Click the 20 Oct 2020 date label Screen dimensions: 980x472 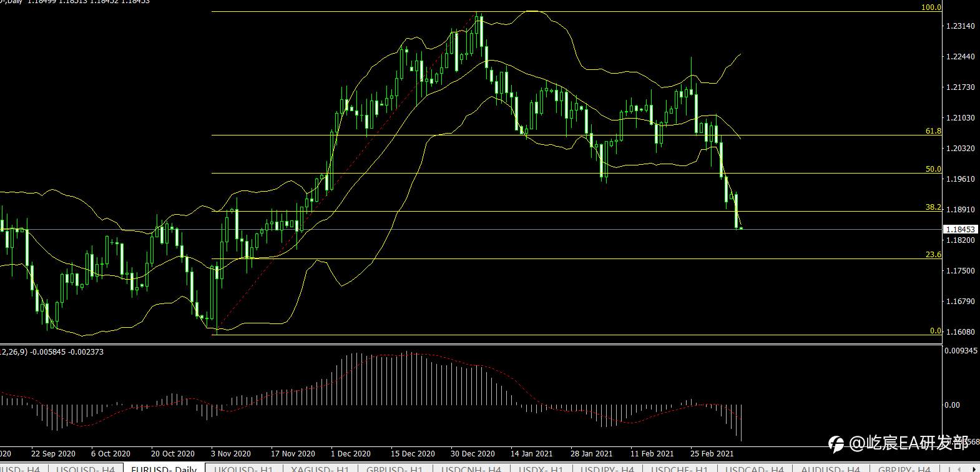172,454
